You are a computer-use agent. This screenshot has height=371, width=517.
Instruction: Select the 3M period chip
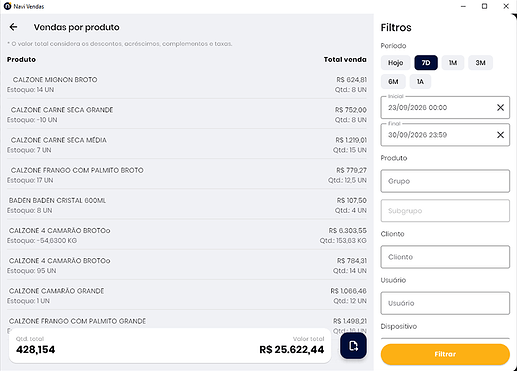pos(480,63)
